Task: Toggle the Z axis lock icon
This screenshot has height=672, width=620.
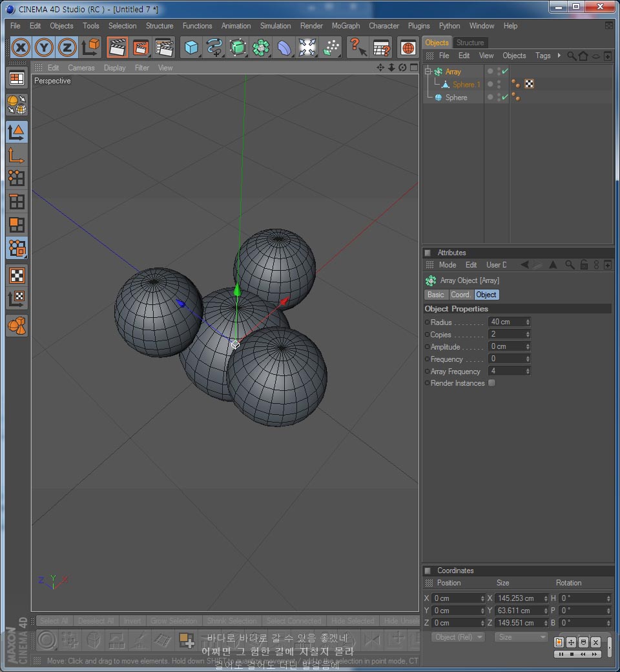Action: (67, 48)
